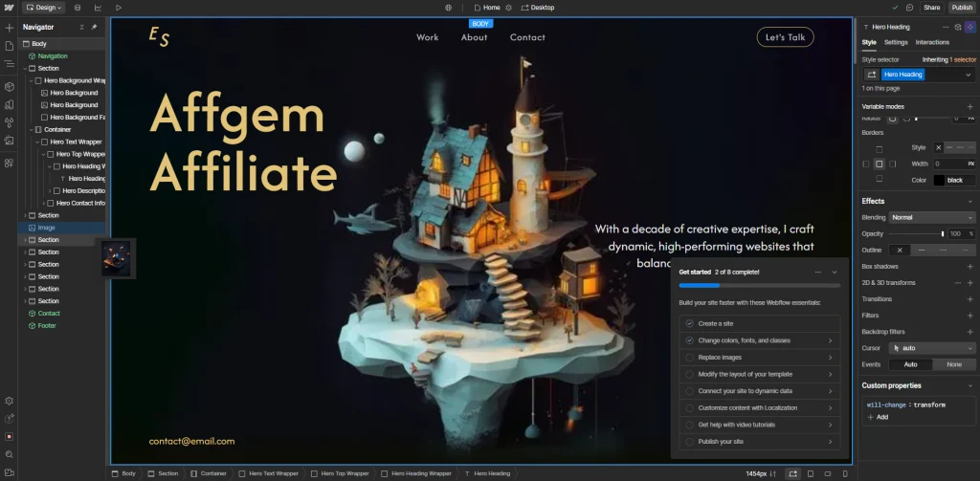Open the Home page selector
Image resolution: width=980 pixels, height=481 pixels.
point(487,8)
